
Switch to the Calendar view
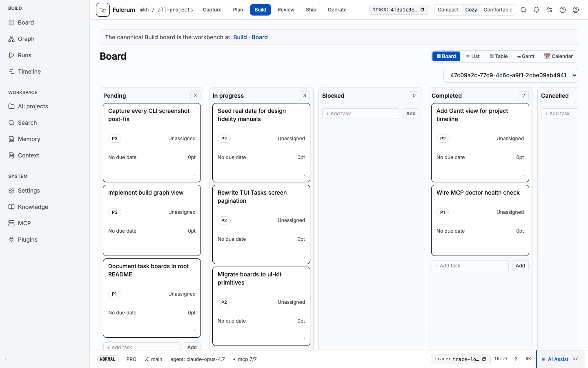pyautogui.click(x=558, y=56)
